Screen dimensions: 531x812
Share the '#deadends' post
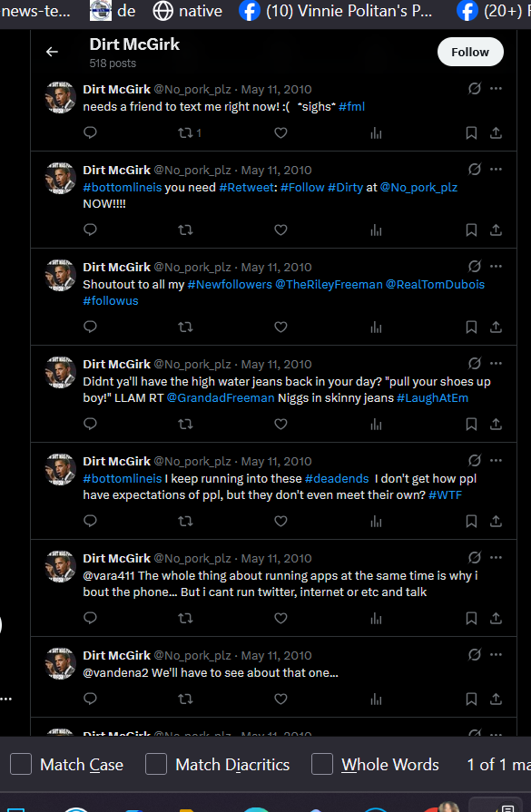(x=496, y=521)
